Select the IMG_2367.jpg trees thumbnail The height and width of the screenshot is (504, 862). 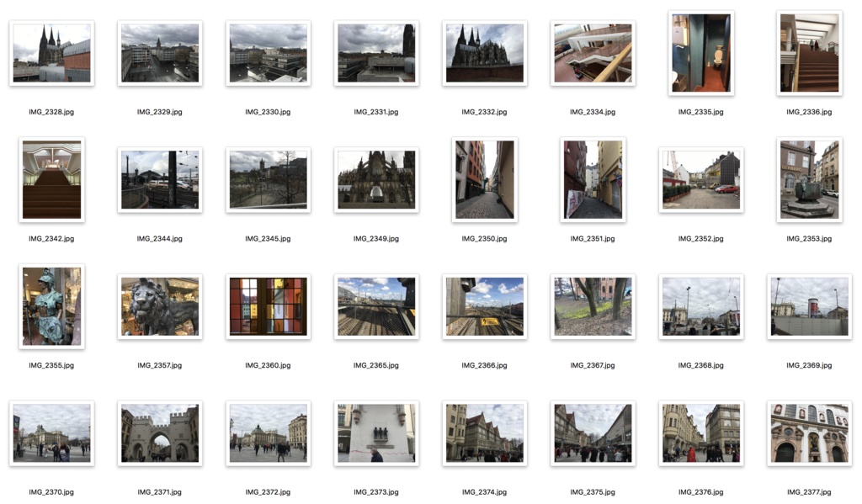click(593, 306)
